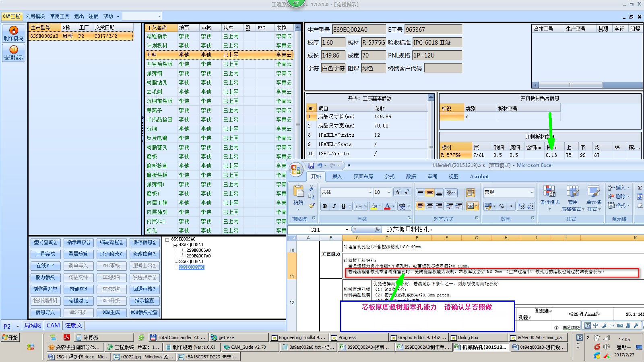Increase indent in Excel alignment group

click(x=458, y=206)
